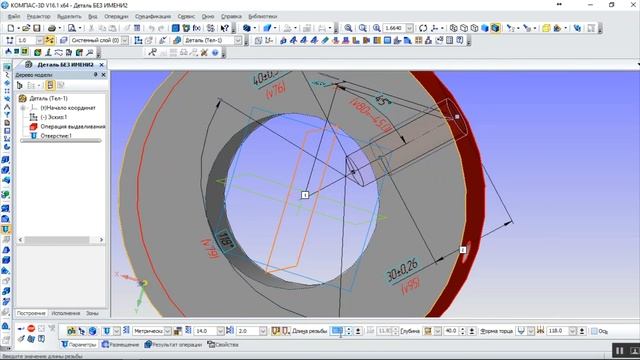Select Деталь (Тел-1) root tree item
Image resolution: width=640 pixels, height=360 pixels.
click(49, 98)
